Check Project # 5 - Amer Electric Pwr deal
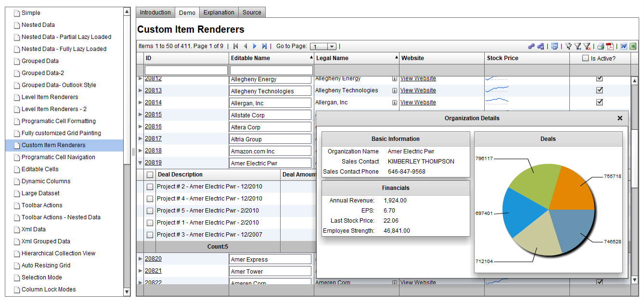This screenshot has width=644, height=302. (150, 211)
